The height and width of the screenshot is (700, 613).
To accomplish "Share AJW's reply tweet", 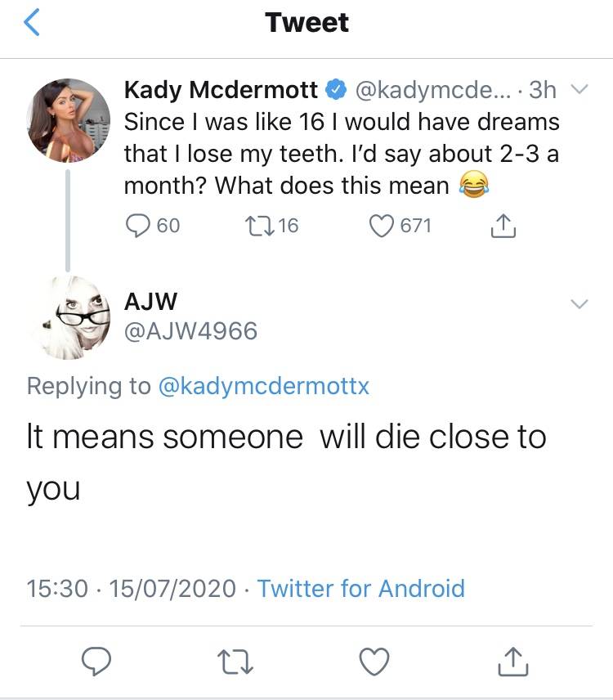I will 513,662.
